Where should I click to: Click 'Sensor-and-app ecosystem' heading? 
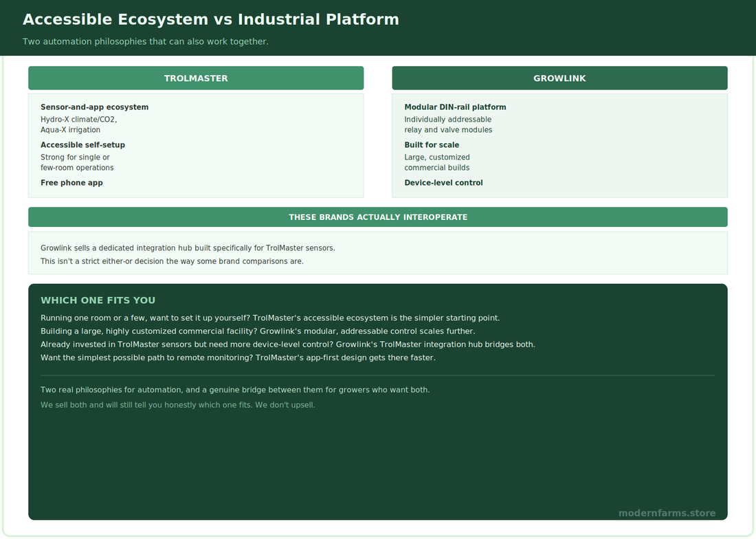[x=95, y=107]
